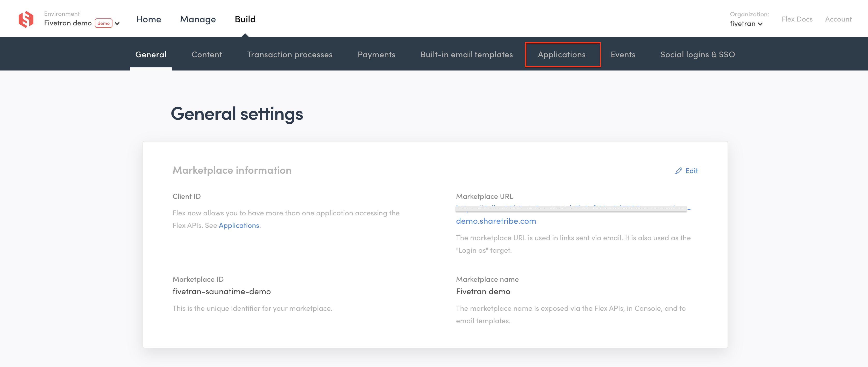The width and height of the screenshot is (868, 367).
Task: Select the Build section
Action: click(245, 19)
